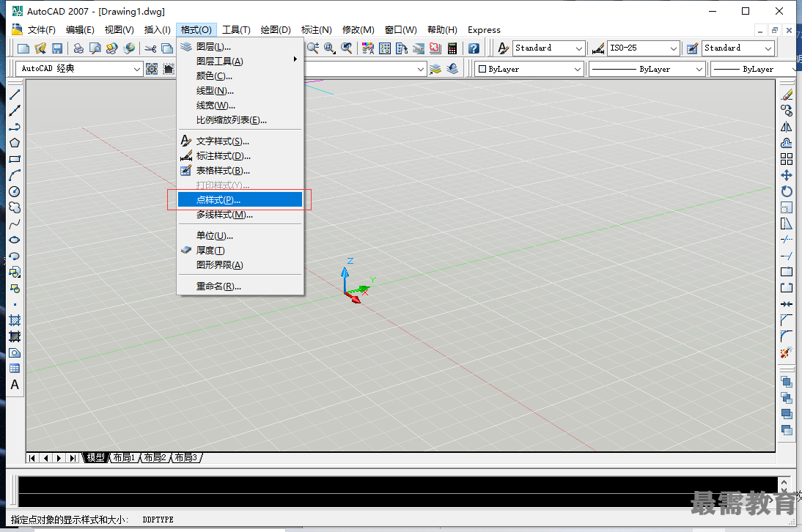Open the AutoCAD 经典 workspace dropdown
Image resolution: width=802 pixels, height=532 pixels.
(79, 68)
